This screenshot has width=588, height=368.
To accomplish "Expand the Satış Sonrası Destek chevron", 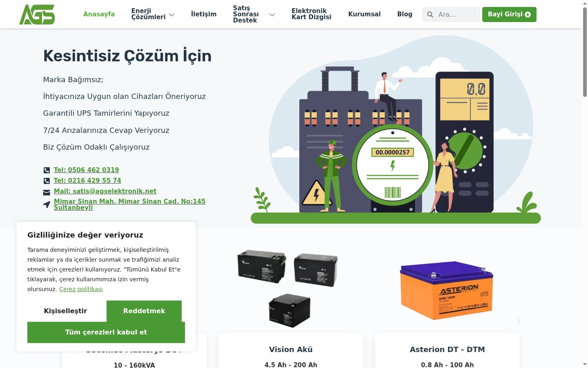I will click(x=272, y=15).
